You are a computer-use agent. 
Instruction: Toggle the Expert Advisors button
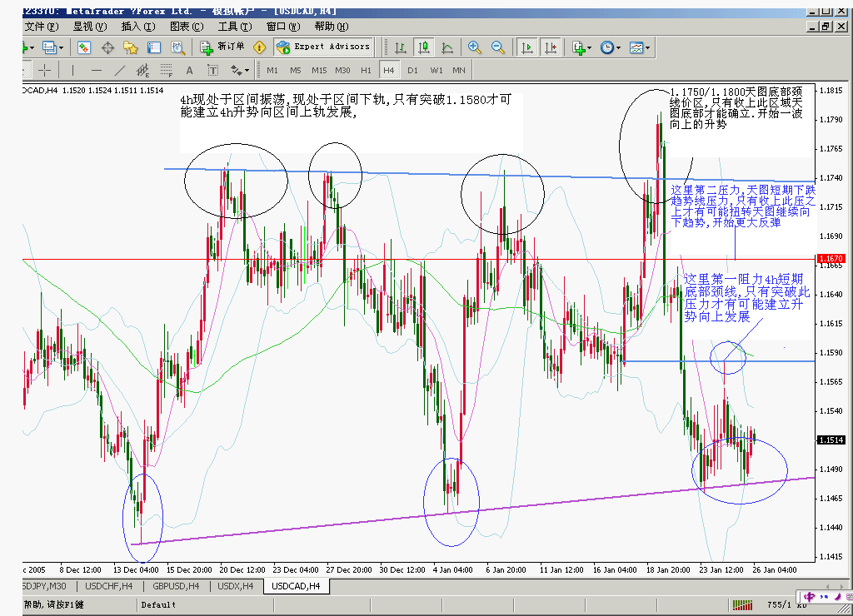[x=323, y=47]
